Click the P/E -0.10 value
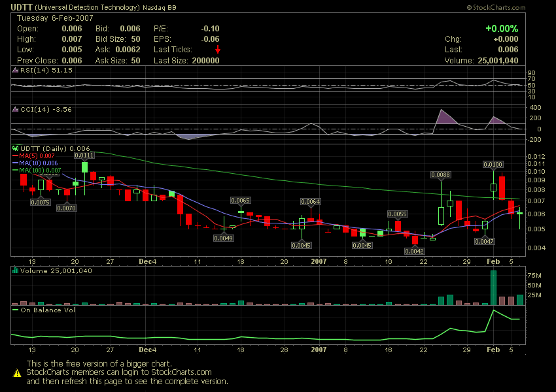This screenshot has width=556, height=392. pyautogui.click(x=210, y=29)
